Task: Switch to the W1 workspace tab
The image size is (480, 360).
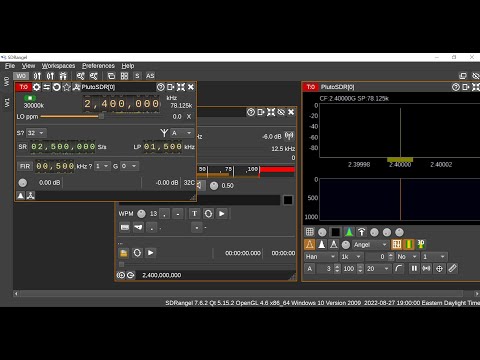Action: click(6, 103)
